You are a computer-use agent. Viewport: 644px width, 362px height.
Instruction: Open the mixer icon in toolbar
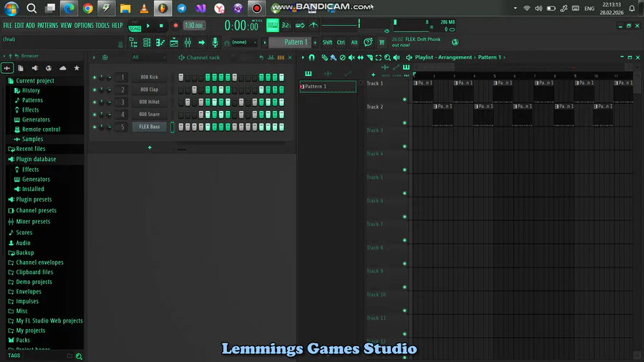tap(187, 42)
